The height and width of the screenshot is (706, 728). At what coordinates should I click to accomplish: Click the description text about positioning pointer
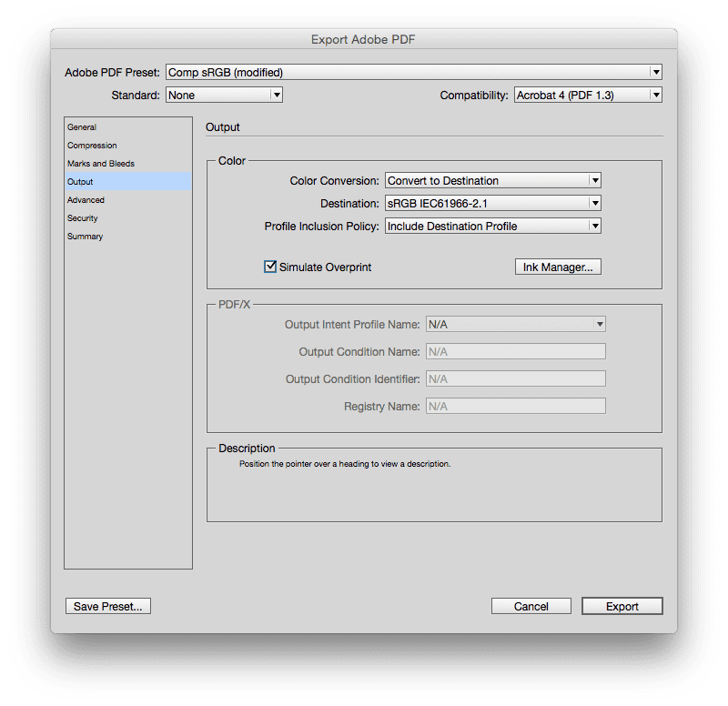[x=345, y=464]
